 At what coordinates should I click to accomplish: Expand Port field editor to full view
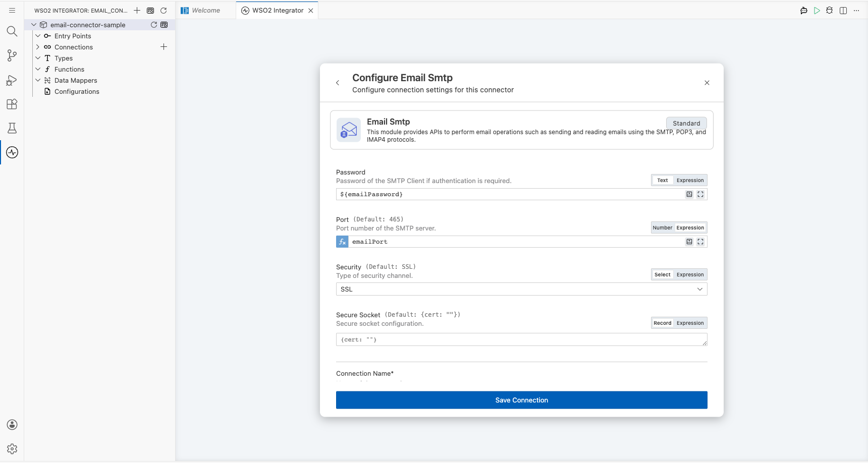coord(700,242)
